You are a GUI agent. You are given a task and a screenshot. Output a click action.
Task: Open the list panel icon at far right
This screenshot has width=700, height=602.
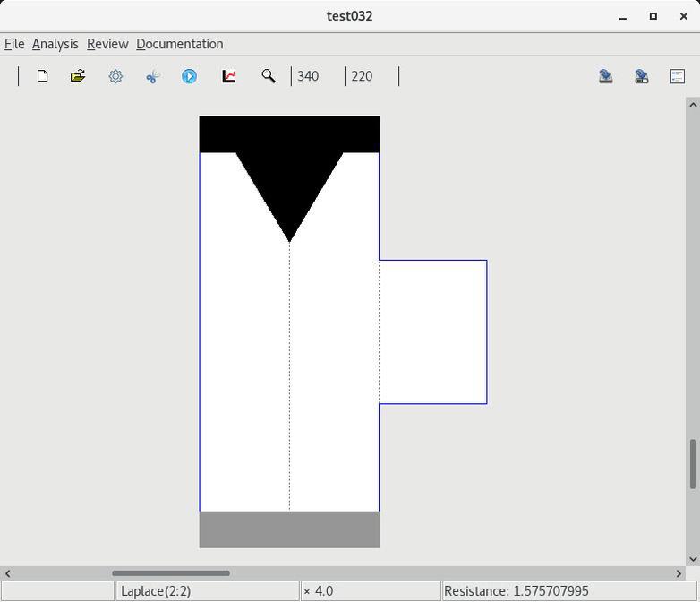[678, 76]
